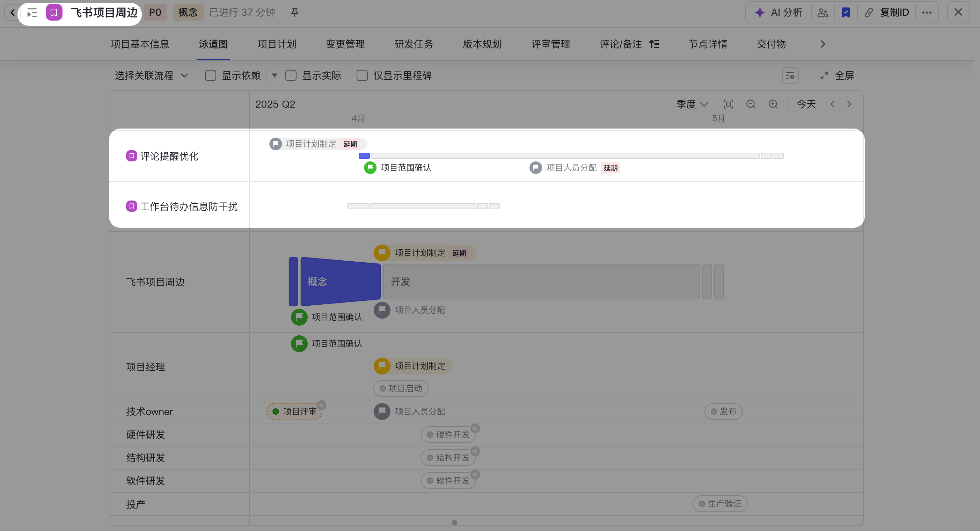Expand the 选择关联流程 dropdown
Viewport: 980px width, 531px height.
click(x=152, y=76)
